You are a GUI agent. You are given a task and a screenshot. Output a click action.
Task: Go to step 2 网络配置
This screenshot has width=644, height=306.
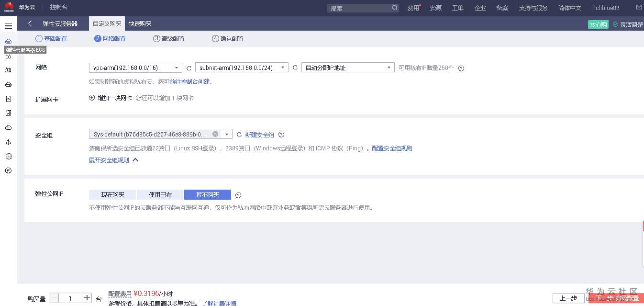pyautogui.click(x=110, y=39)
